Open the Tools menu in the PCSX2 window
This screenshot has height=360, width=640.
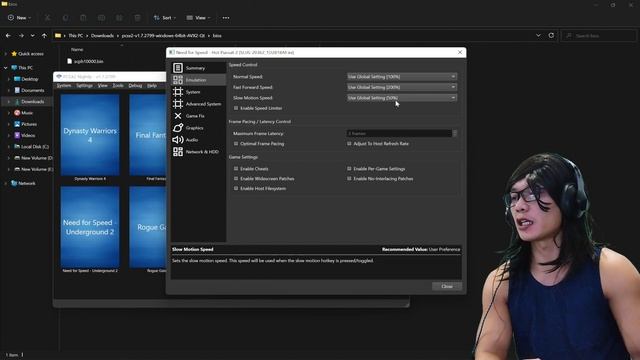pos(118,86)
